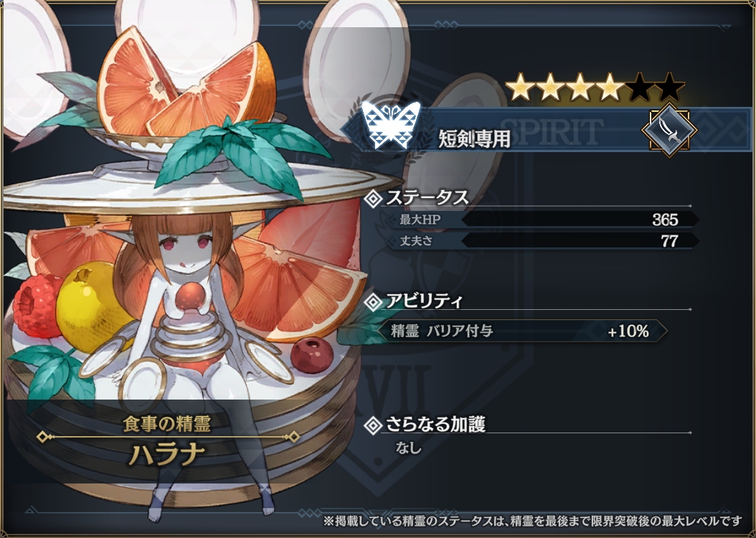Open the さらなる加護 section heading

(436, 425)
